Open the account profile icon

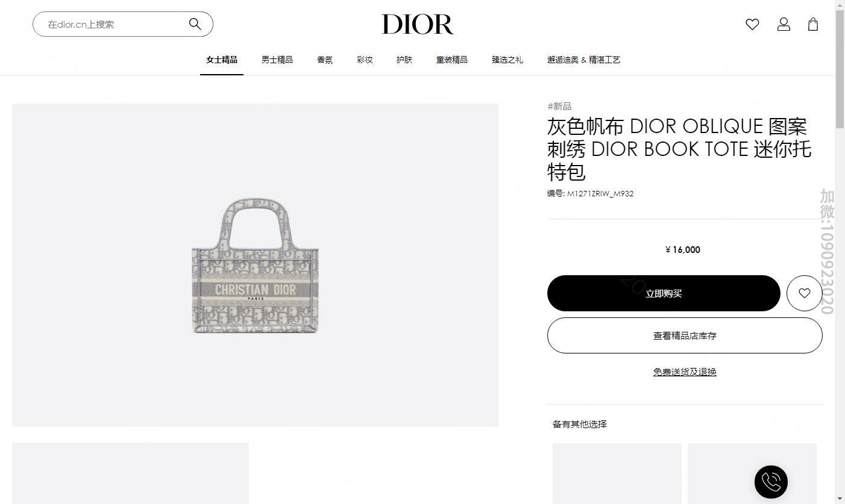(784, 24)
